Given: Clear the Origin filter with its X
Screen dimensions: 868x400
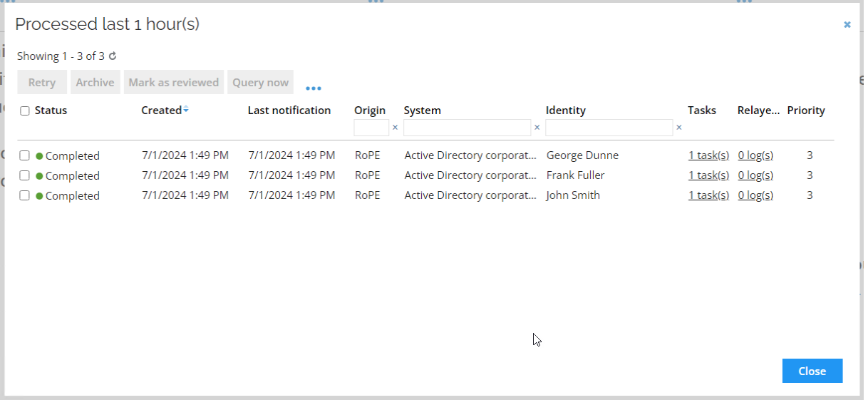Looking at the screenshot, I should coord(395,128).
